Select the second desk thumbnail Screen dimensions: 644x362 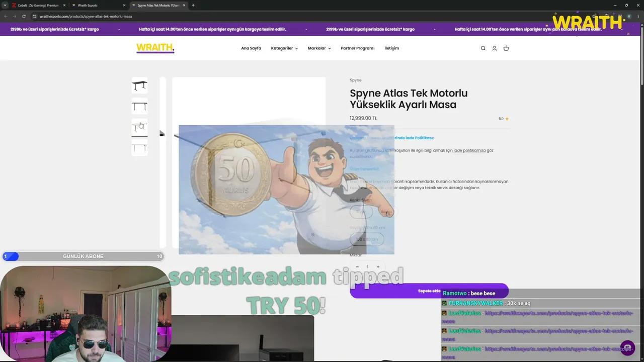(139, 107)
